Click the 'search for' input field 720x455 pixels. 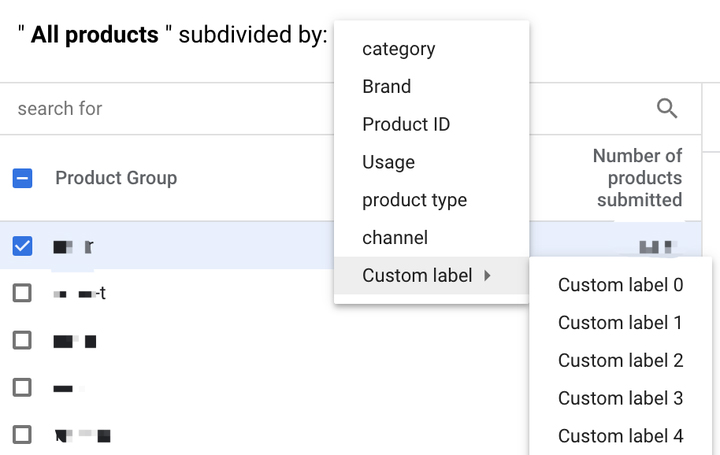click(x=170, y=109)
